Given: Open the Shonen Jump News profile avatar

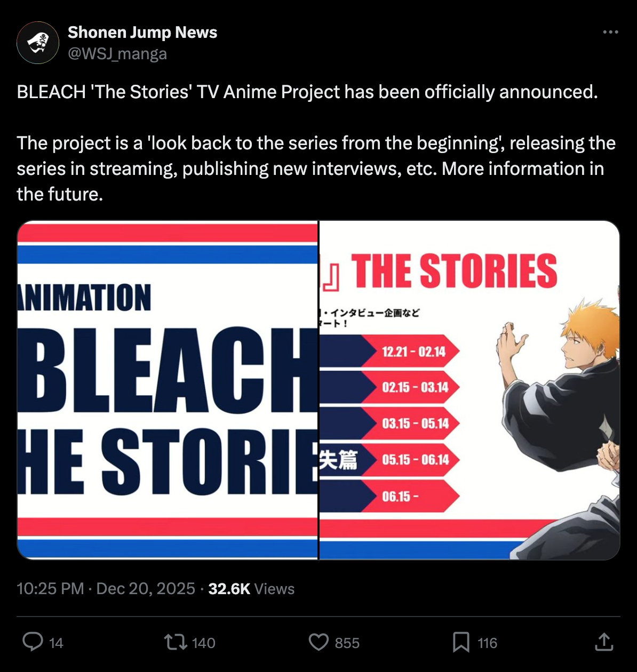Looking at the screenshot, I should point(38,43).
